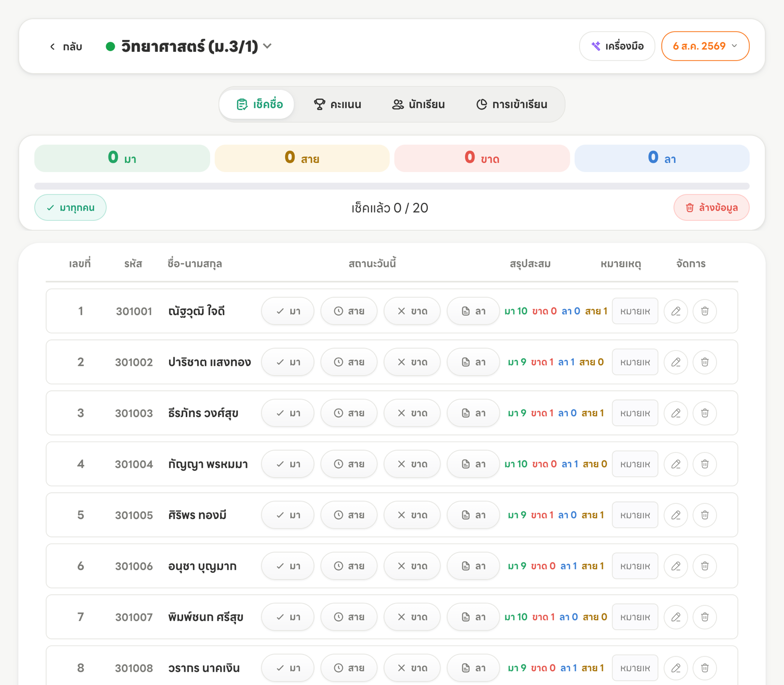
Task: Select the การเข้าเรียน tab
Action: coord(512,105)
